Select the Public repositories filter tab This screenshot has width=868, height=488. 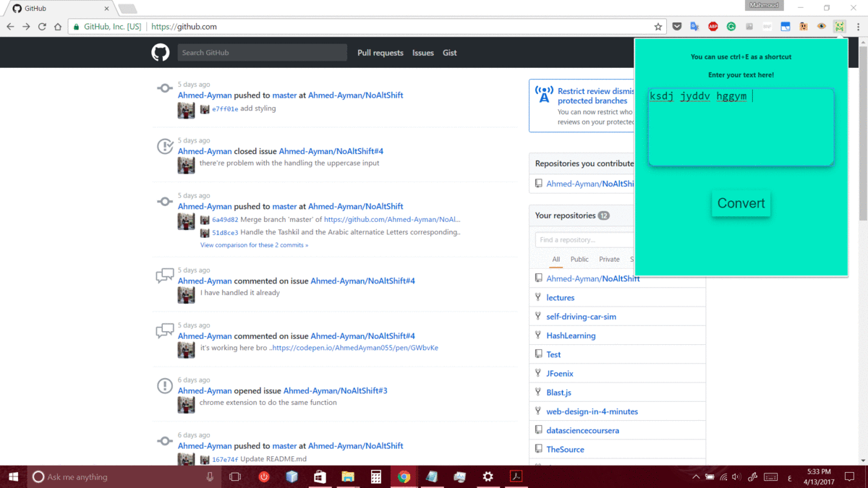click(579, 260)
